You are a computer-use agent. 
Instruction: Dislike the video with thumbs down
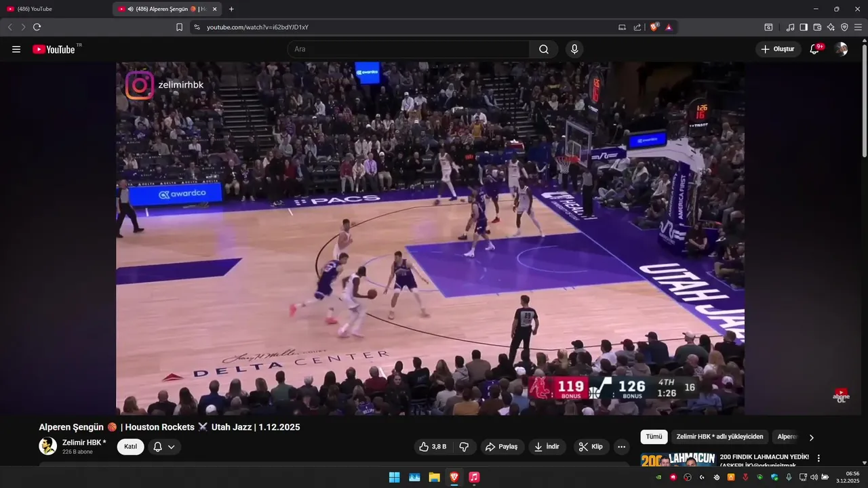point(465,447)
